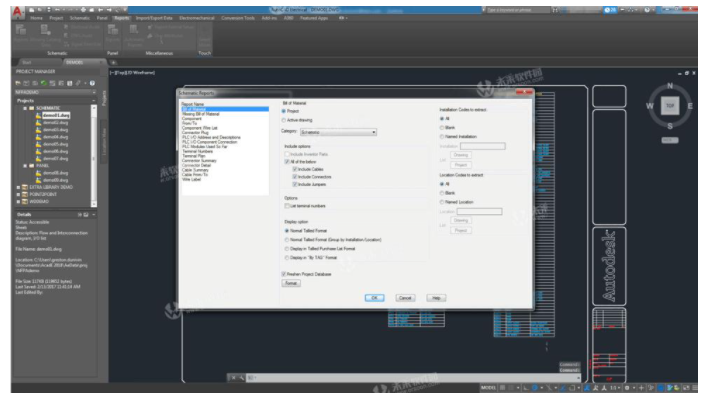Click the command line search wrench icon

[241, 378]
